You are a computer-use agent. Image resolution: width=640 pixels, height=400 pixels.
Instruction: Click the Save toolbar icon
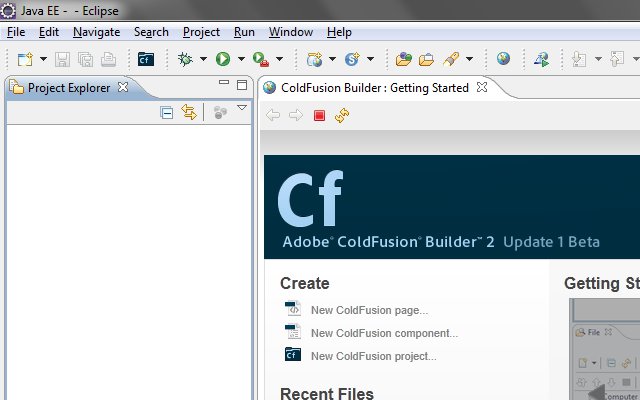click(62, 60)
